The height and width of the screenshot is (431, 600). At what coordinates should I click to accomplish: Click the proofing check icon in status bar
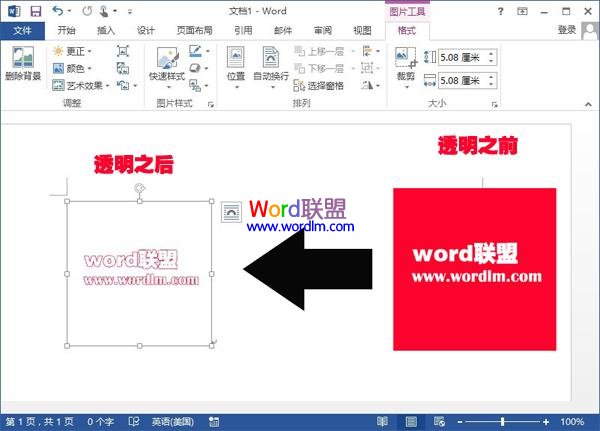(134, 422)
